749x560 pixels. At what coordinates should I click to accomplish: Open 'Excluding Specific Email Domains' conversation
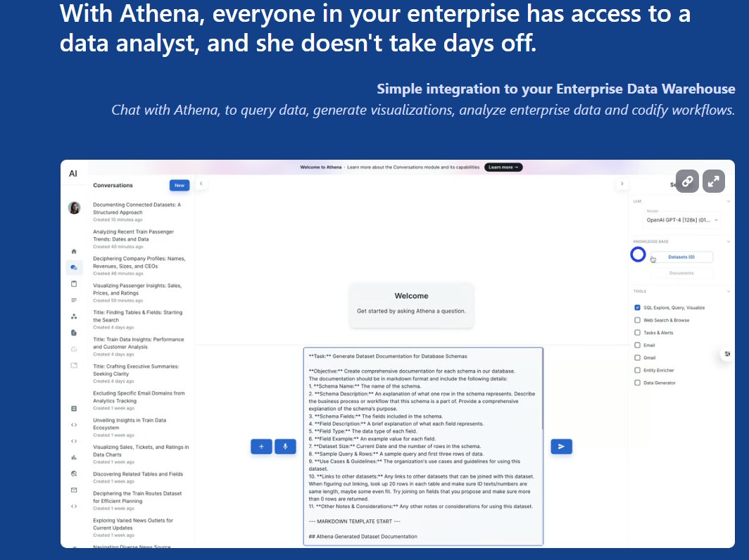(139, 400)
